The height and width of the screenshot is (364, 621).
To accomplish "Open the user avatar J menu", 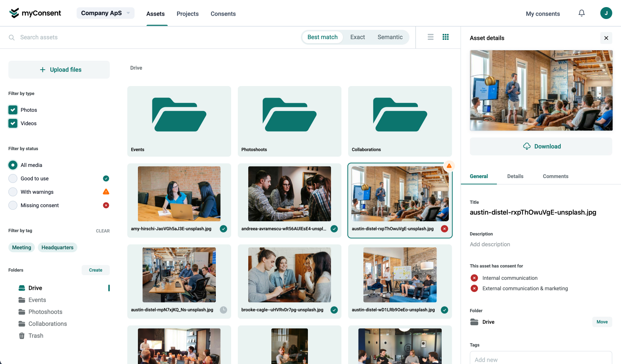I will click(606, 13).
